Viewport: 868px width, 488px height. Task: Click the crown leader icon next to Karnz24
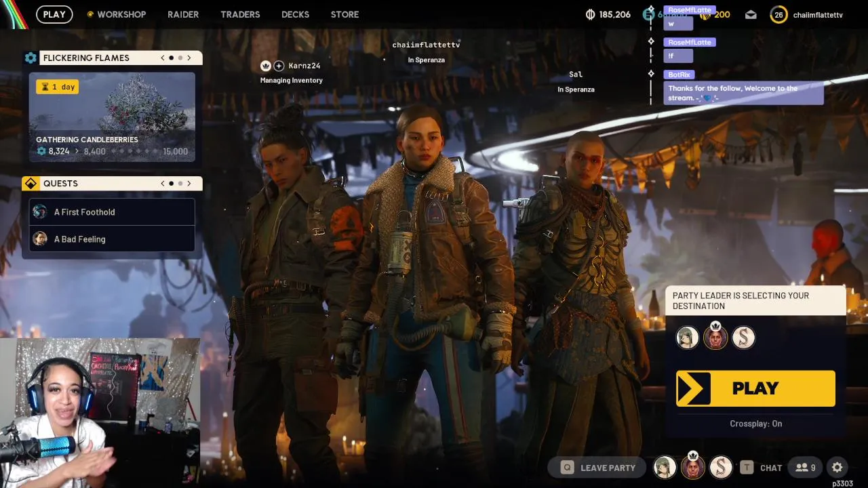[266, 66]
